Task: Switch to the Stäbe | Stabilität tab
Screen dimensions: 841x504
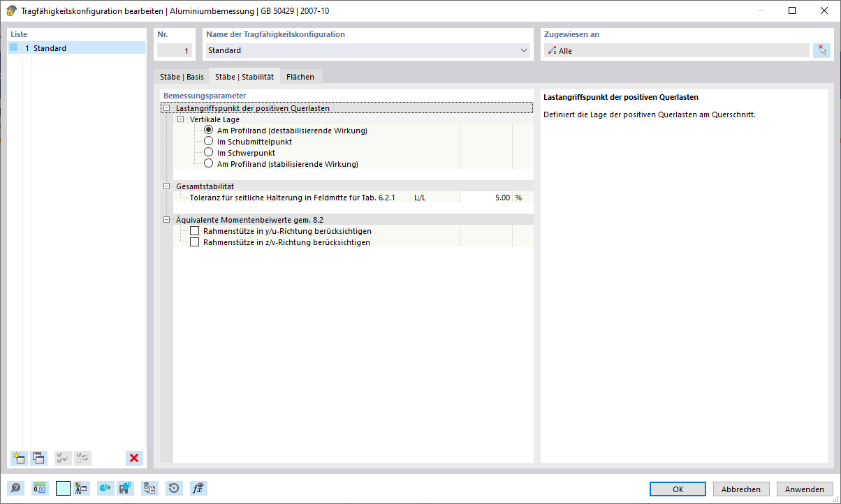Action: pyautogui.click(x=244, y=77)
